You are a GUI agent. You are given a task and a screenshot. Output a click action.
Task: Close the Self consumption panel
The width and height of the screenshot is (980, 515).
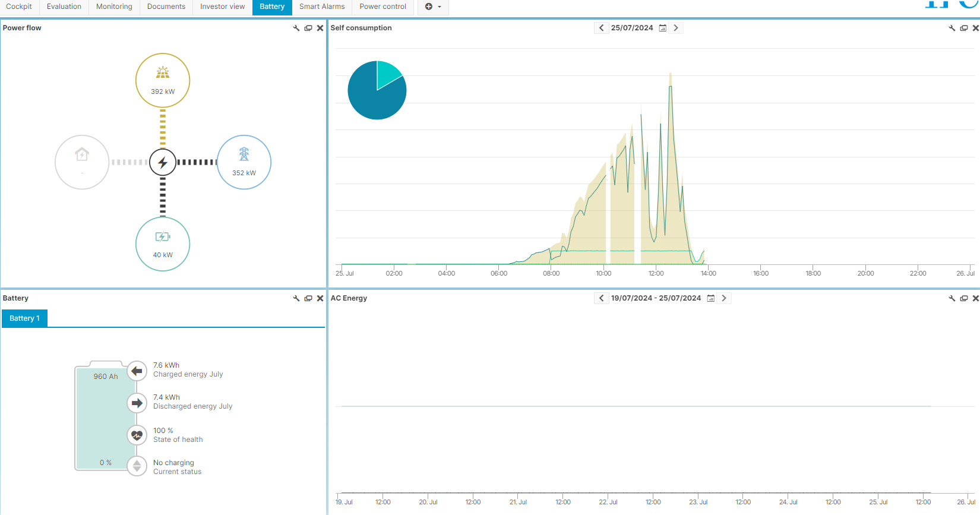pyautogui.click(x=976, y=28)
